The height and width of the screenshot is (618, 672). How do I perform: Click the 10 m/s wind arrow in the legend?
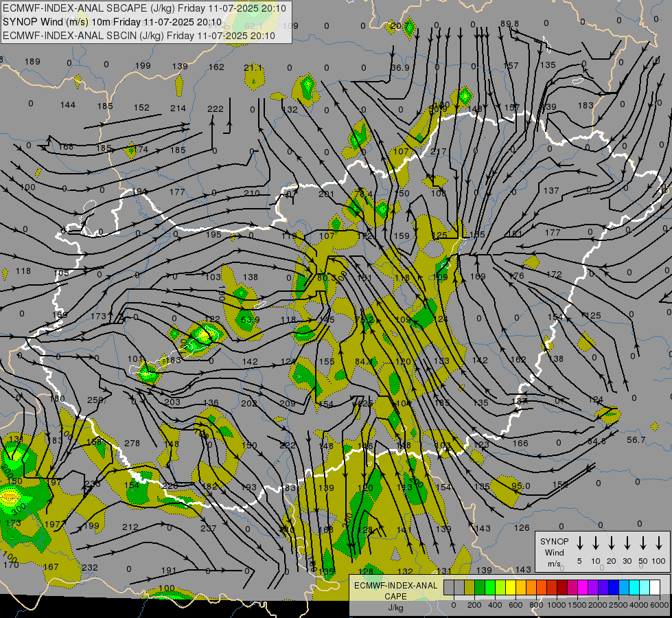point(596,543)
